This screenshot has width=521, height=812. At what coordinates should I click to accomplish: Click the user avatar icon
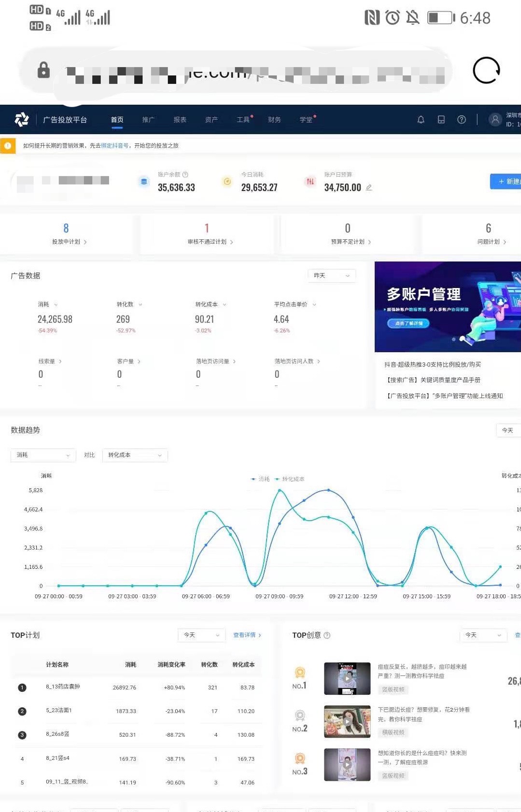coord(495,120)
